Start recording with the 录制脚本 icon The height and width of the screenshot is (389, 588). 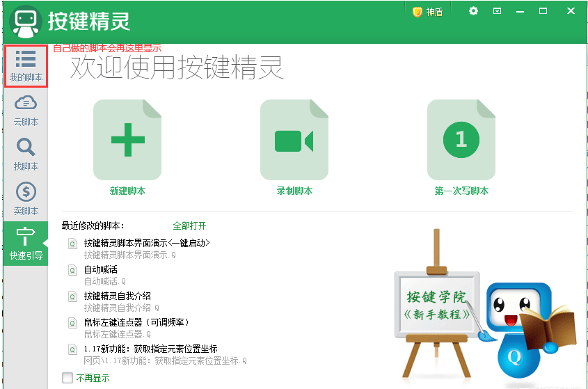(x=294, y=141)
